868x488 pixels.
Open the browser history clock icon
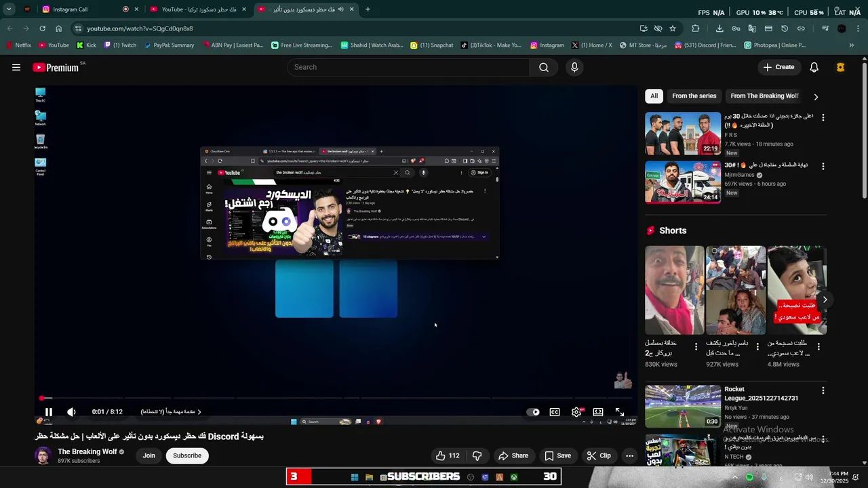785,28
